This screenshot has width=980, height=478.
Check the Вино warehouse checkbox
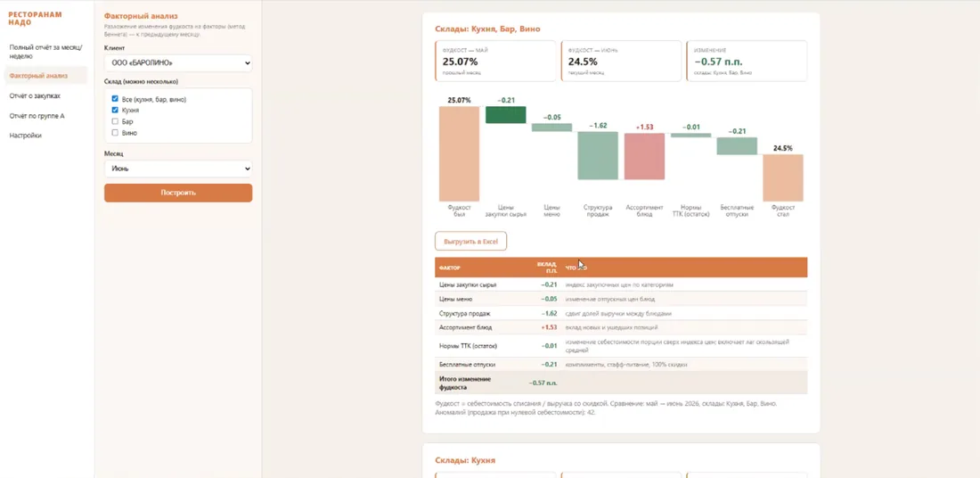click(x=115, y=132)
